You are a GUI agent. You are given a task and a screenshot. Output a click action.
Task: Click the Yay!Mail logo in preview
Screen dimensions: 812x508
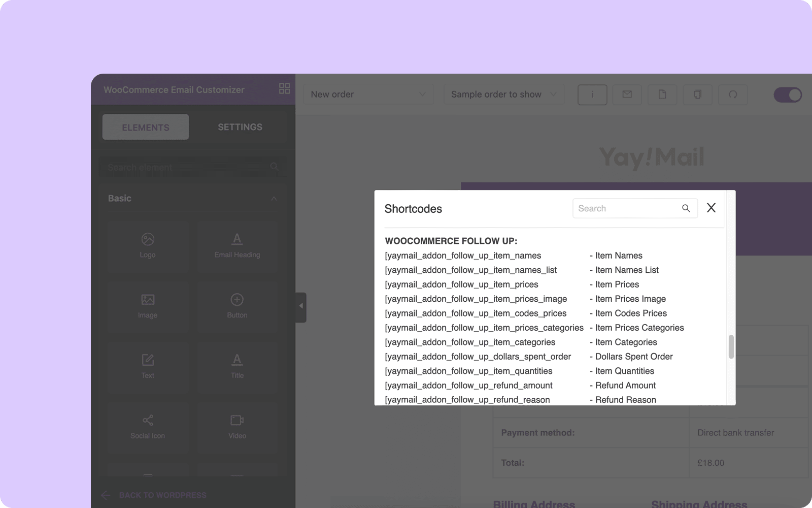[652, 157]
